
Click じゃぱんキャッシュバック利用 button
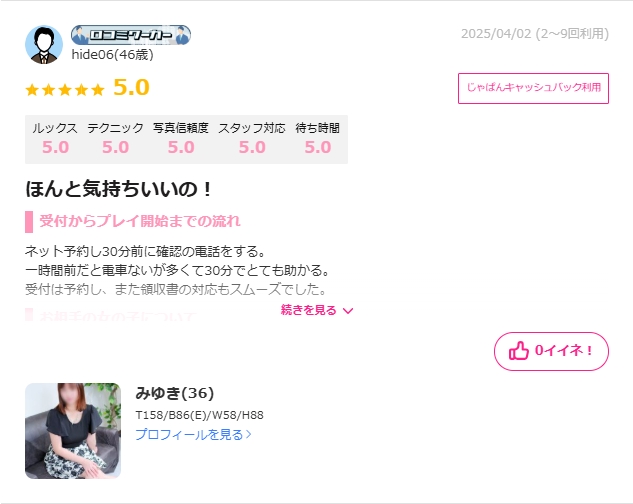click(x=533, y=88)
